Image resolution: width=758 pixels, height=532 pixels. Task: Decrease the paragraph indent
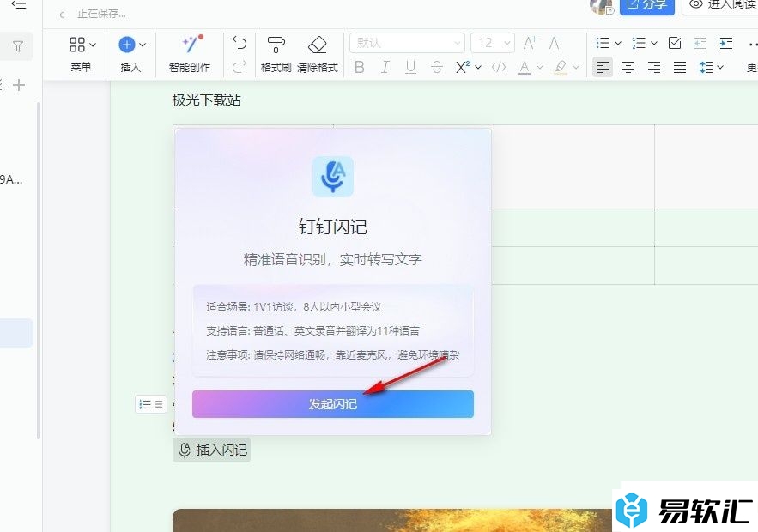[700, 43]
